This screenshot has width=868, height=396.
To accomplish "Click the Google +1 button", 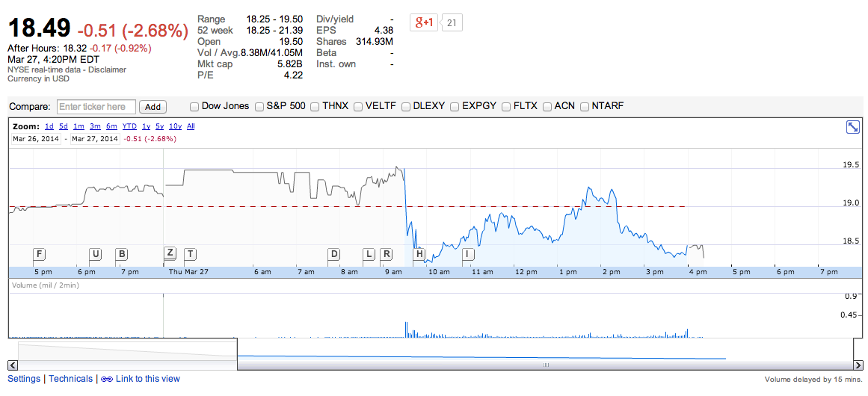I will [x=423, y=22].
